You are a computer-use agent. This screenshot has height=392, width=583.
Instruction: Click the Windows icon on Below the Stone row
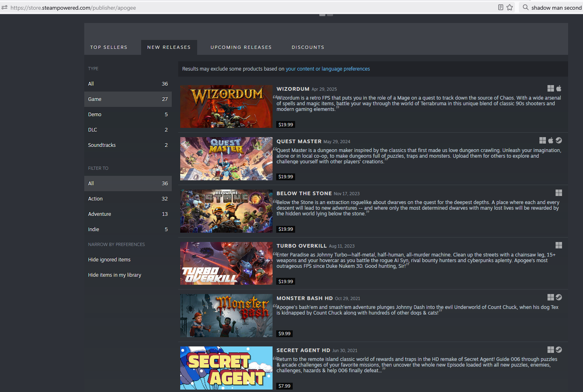pos(559,193)
